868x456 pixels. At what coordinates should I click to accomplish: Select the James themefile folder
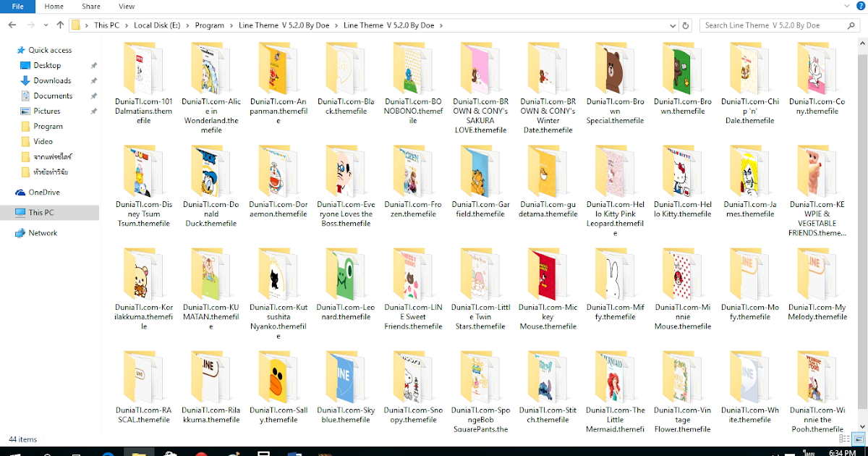(x=750, y=180)
